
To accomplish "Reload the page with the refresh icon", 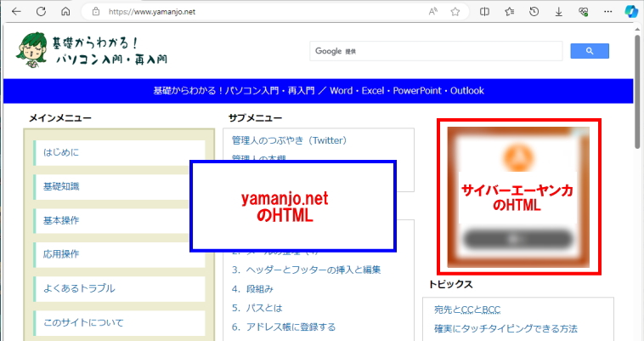I will [41, 12].
